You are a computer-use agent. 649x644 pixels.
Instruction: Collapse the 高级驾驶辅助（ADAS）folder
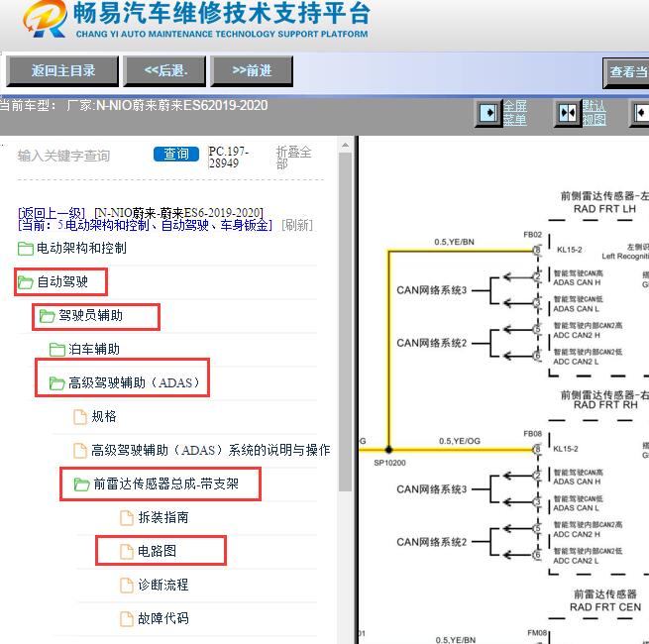[134, 382]
